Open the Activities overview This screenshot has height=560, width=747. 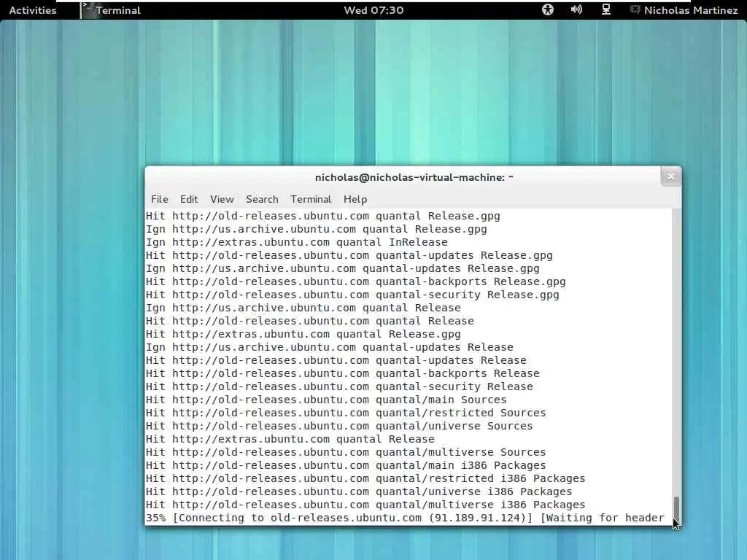[32, 10]
